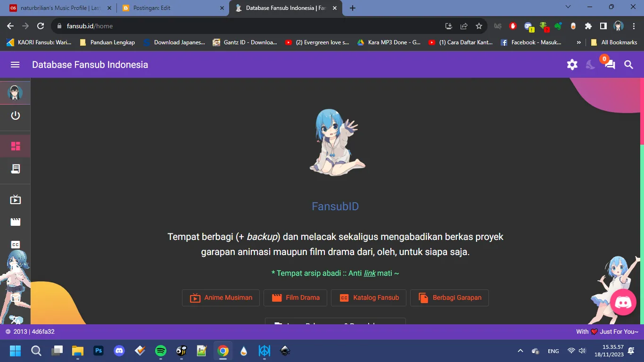Expand the hidden bookmarks overflow chevron
The height and width of the screenshot is (362, 644).
(578, 42)
